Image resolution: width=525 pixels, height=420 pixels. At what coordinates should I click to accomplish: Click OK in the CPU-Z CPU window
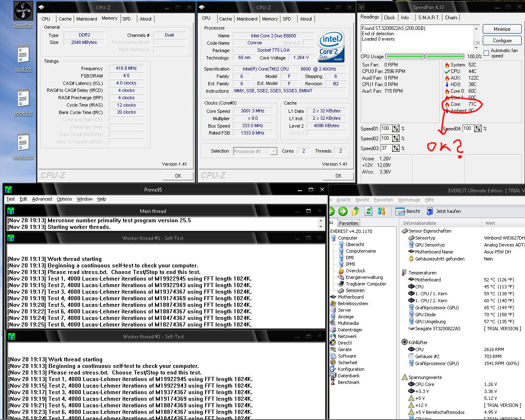point(338,176)
